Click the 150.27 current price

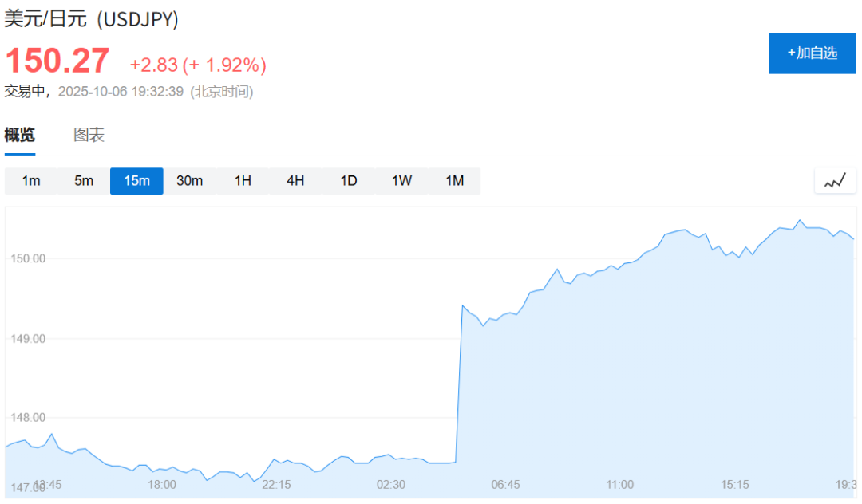tap(57, 61)
